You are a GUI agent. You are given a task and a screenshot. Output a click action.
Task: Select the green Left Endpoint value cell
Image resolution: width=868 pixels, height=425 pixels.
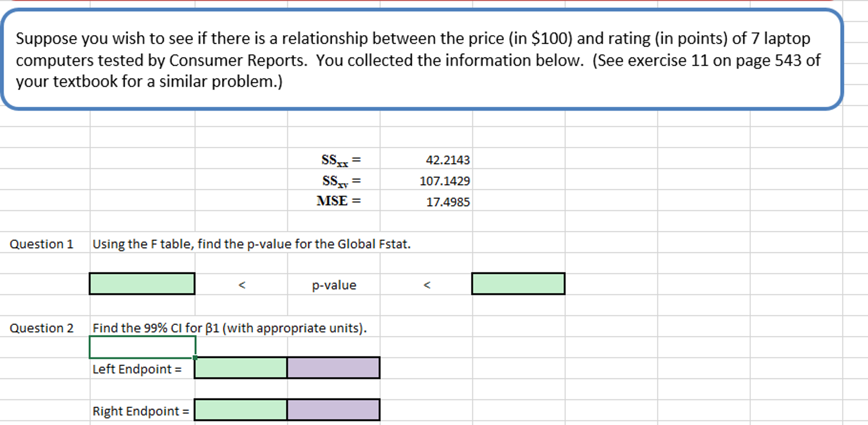241,368
